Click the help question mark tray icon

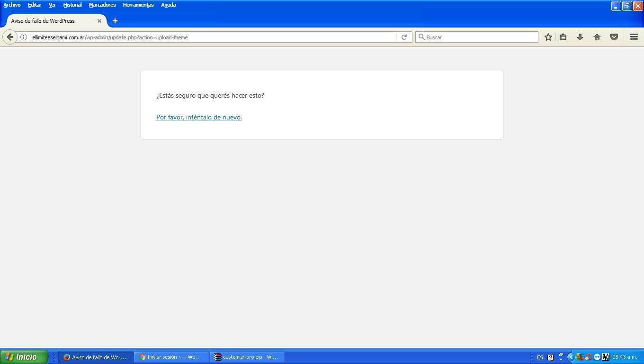click(x=550, y=357)
